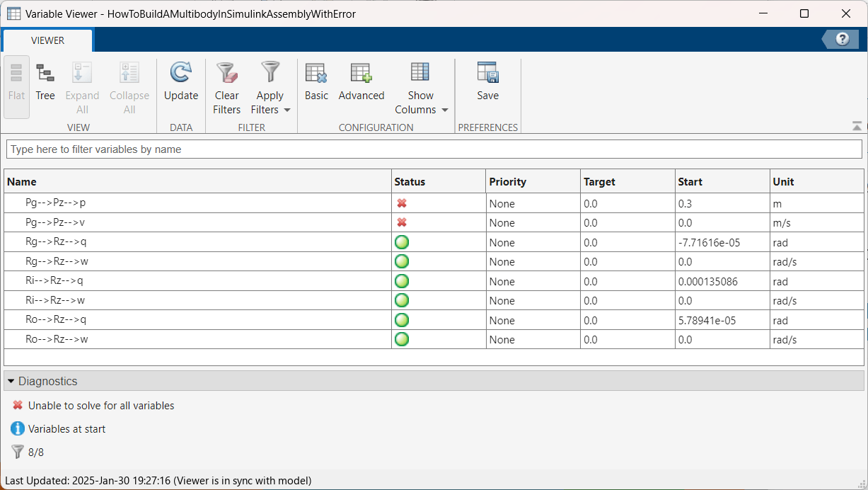Click the filter variables by name field
This screenshot has width=868, height=490.
pyautogui.click(x=434, y=149)
